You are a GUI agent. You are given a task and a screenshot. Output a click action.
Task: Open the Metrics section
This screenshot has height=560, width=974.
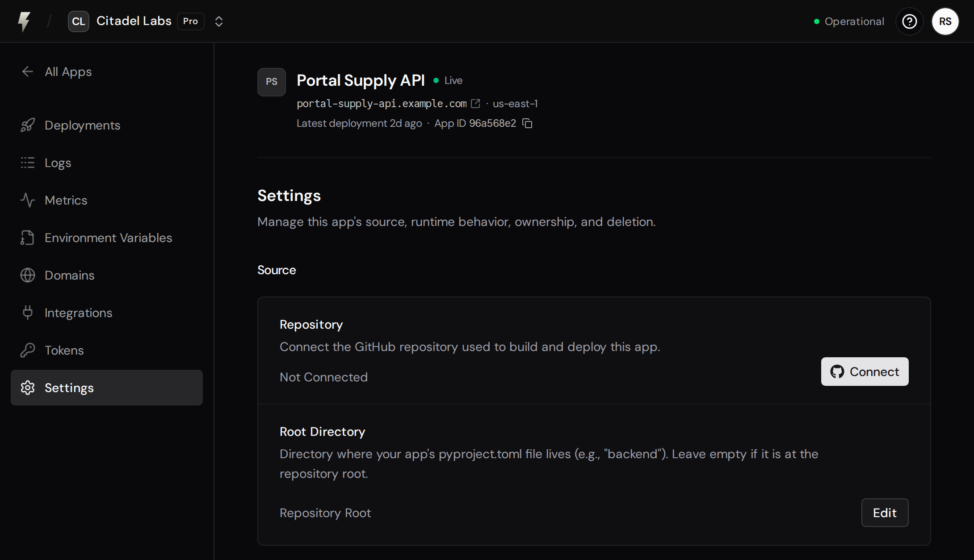click(107, 200)
